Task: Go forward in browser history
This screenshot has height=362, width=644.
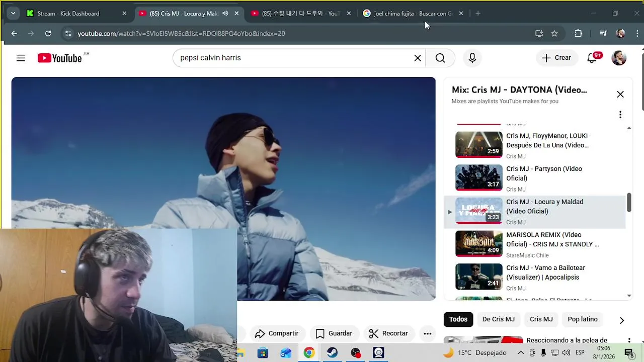Action: click(x=31, y=34)
